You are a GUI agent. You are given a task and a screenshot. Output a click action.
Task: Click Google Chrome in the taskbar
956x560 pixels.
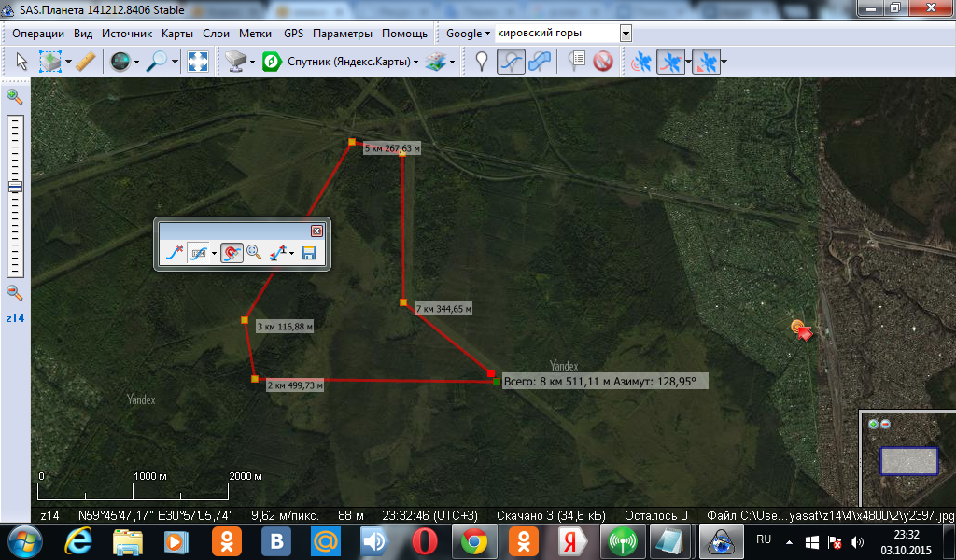pyautogui.click(x=474, y=540)
